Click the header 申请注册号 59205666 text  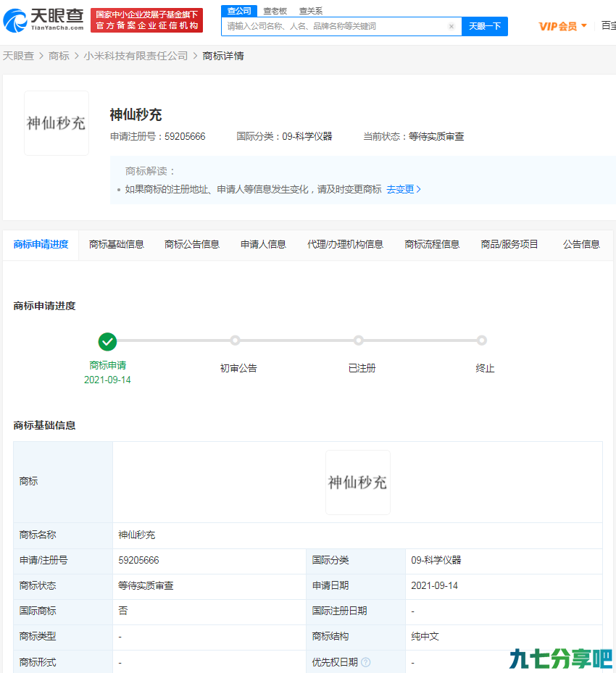click(157, 136)
